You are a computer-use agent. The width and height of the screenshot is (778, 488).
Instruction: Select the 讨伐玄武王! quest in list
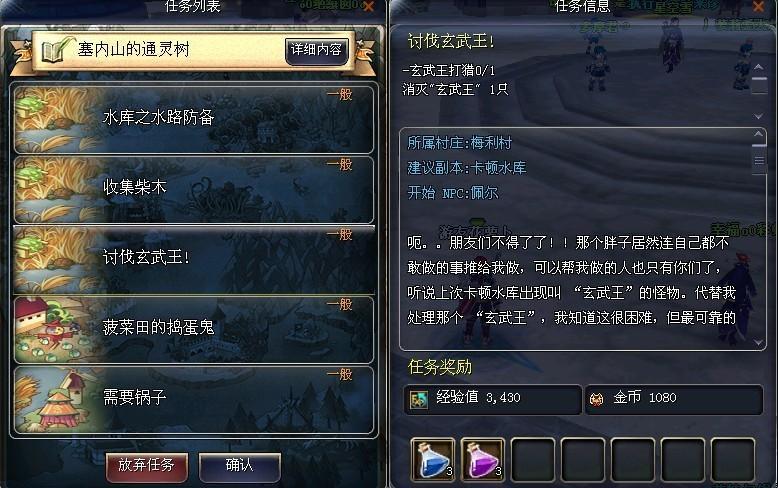click(194, 260)
